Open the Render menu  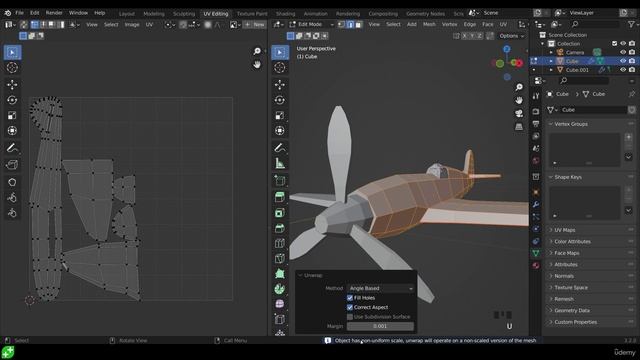click(54, 13)
